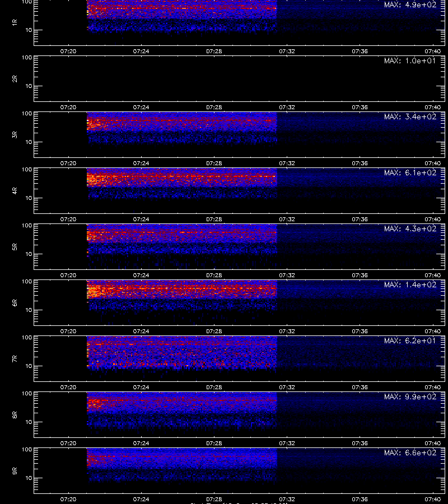Image resolution: width=448 pixels, height=504 pixels.
Task: Click the MAX: 1.0e+01 label in panel 2R
Action: click(410, 60)
